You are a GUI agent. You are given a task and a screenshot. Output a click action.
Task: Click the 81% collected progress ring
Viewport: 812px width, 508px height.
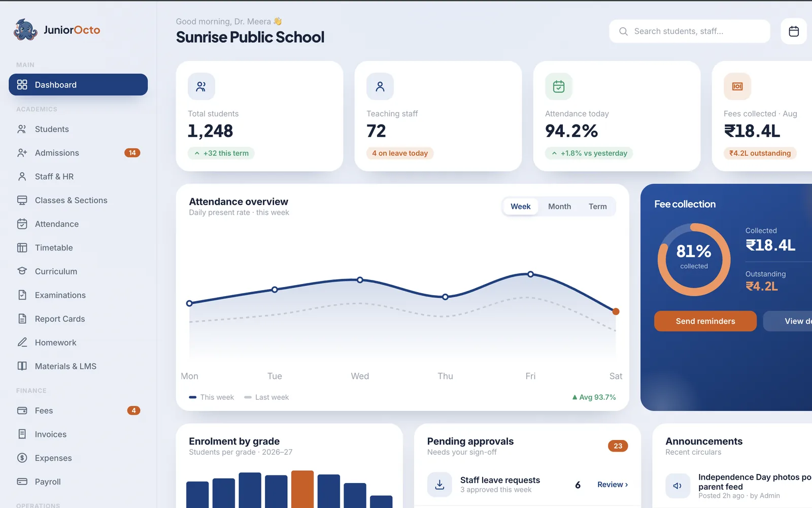click(694, 260)
